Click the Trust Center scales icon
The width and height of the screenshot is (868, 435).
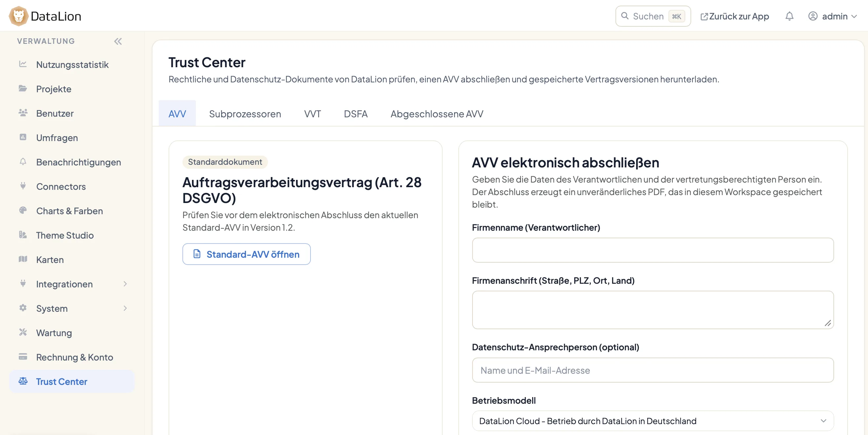(23, 381)
